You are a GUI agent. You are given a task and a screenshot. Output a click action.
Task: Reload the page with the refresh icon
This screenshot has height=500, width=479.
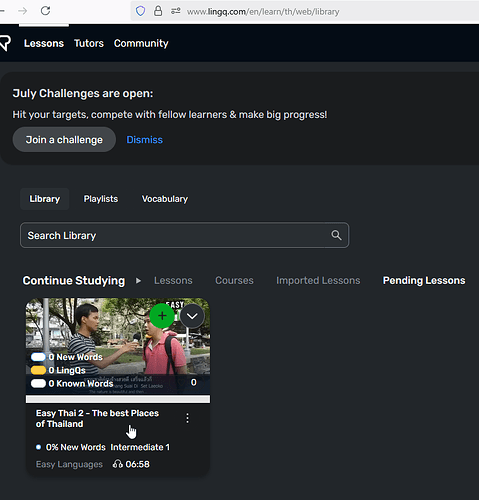coord(45,11)
